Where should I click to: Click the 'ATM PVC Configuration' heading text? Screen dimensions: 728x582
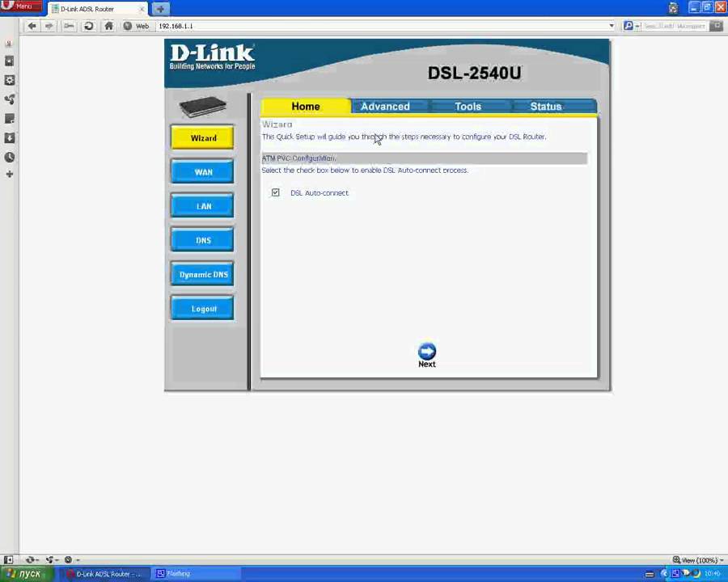[298, 158]
